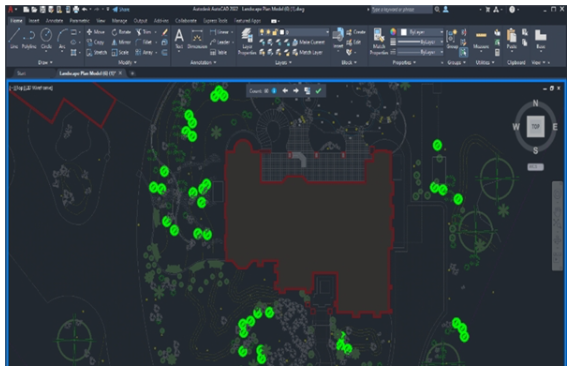Expand the Utilities panel
Screen dimensions: 571x369
tap(485, 62)
